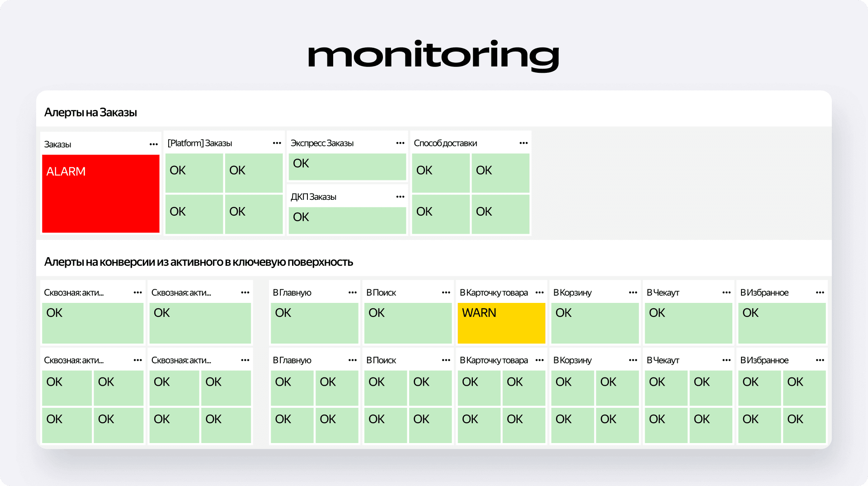Click the red ALARM tile in Заказы
868x486 pixels.
point(101,193)
